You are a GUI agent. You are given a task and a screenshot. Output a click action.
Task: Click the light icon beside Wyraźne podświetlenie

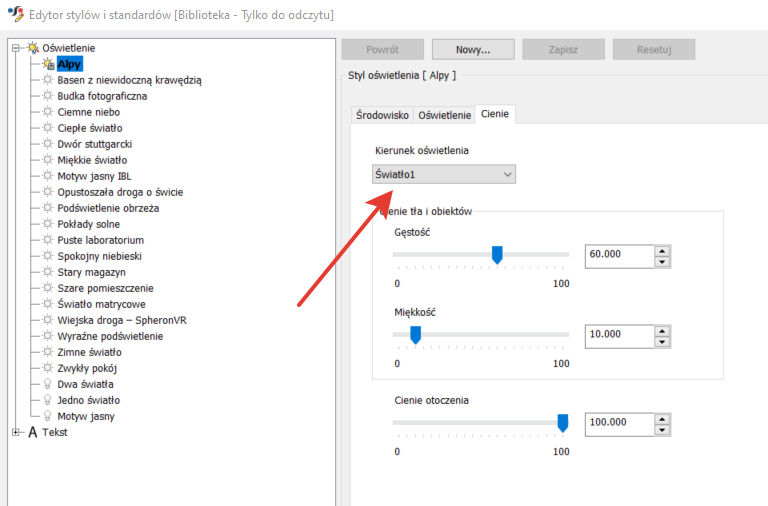(48, 336)
